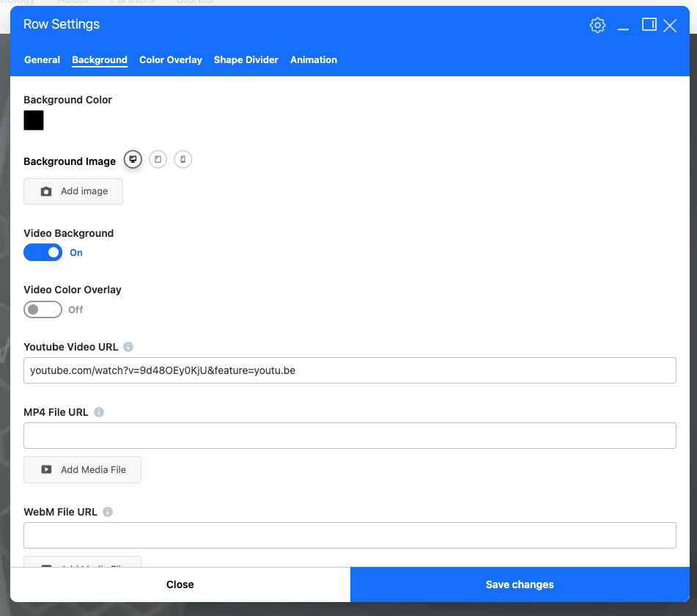
Task: Go to the Shape Divider tab
Action: (246, 60)
